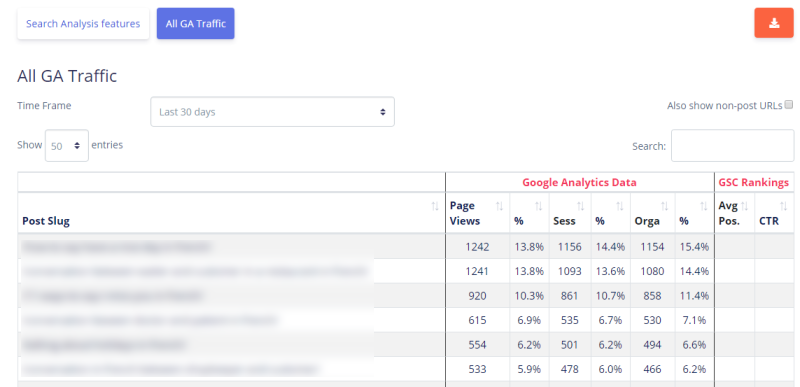This screenshot has height=387, width=800.
Task: Open the second blurred post slug link
Action: [x=195, y=271]
